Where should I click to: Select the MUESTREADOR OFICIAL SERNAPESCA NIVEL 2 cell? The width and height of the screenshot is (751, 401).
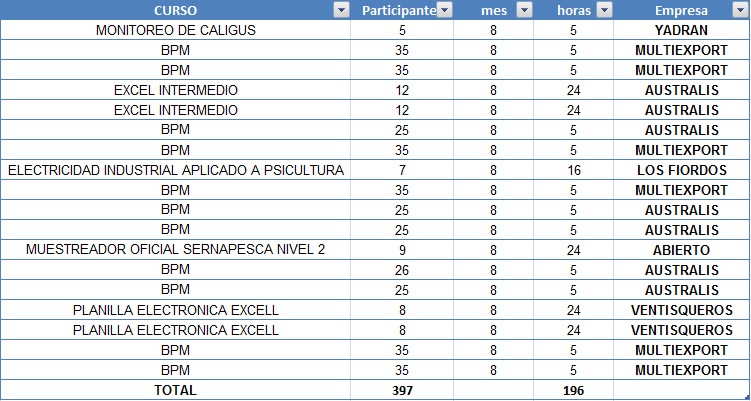point(175,250)
